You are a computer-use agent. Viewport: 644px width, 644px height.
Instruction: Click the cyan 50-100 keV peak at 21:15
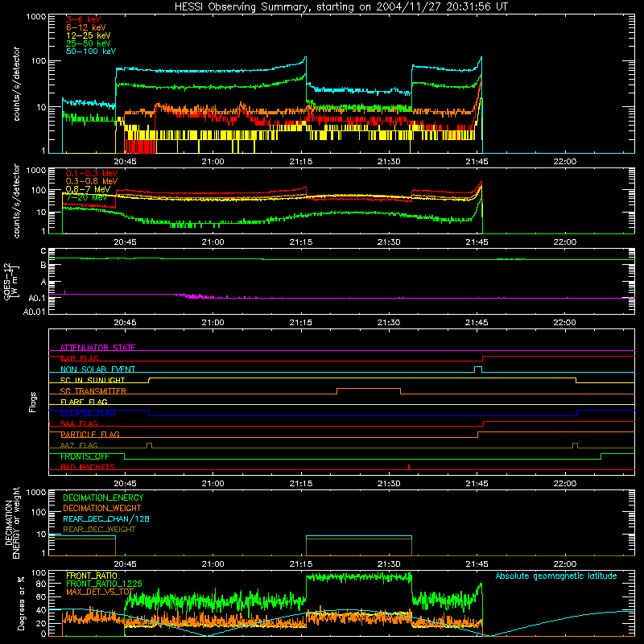(305, 58)
